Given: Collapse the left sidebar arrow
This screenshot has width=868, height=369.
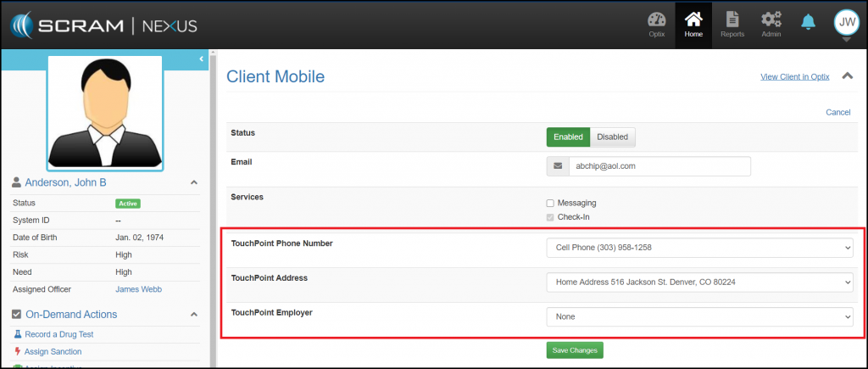Looking at the screenshot, I should point(202,59).
